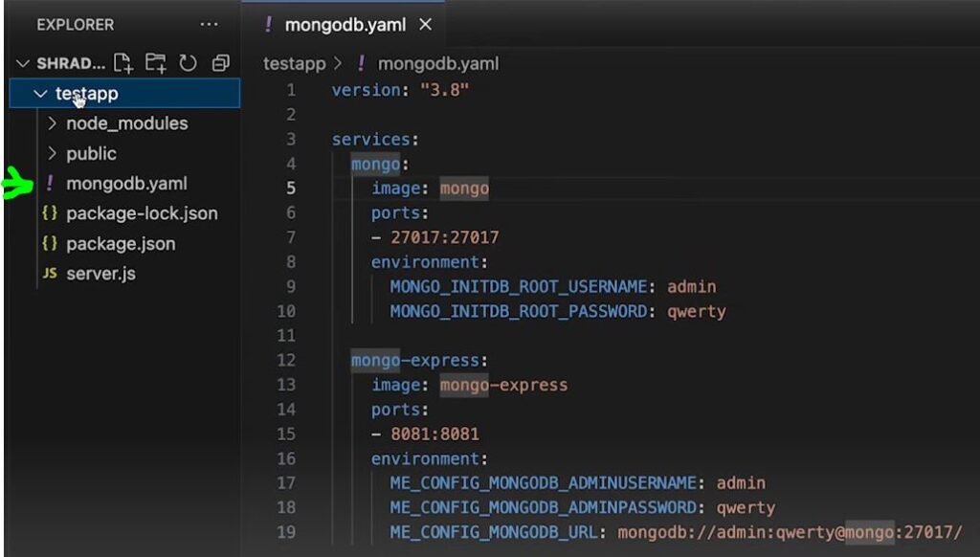Click line number 12 in the gutter
This screenshot has height=557, width=980.
pos(286,360)
